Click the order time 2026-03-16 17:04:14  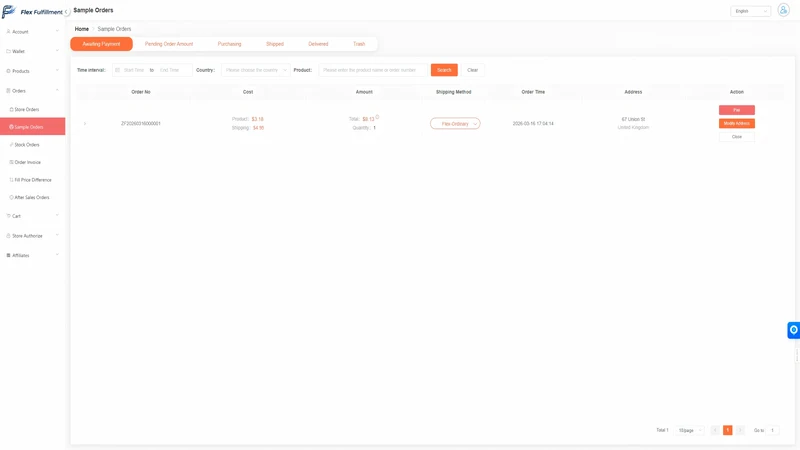(x=533, y=123)
